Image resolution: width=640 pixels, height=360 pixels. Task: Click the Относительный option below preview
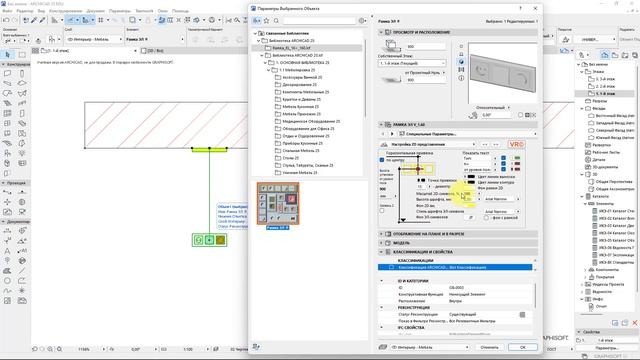click(493, 107)
